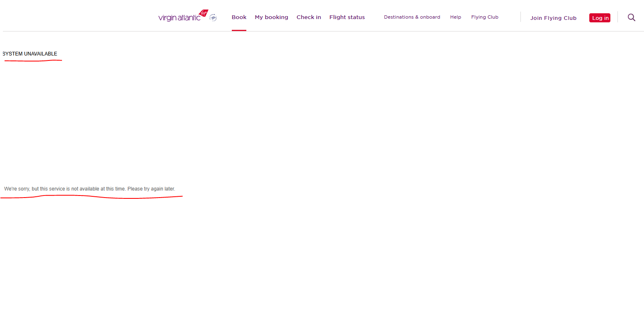
Task: Click the divider between Log in and search
Action: [617, 17]
